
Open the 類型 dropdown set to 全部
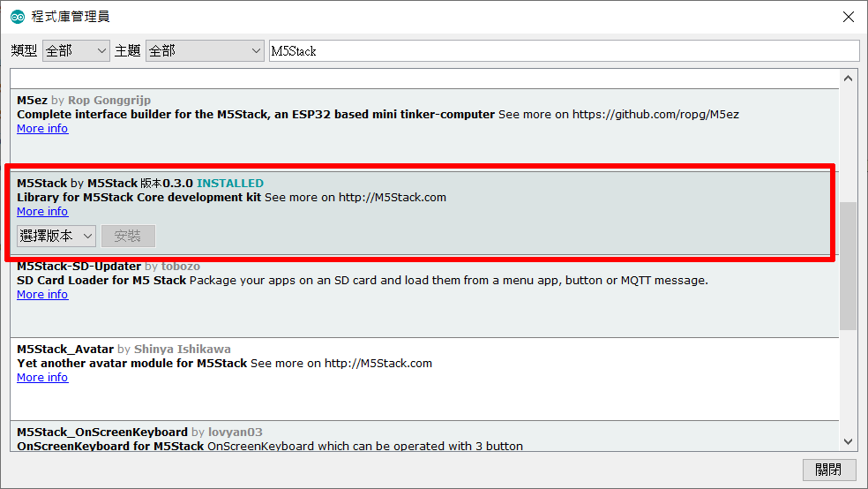[x=76, y=51]
